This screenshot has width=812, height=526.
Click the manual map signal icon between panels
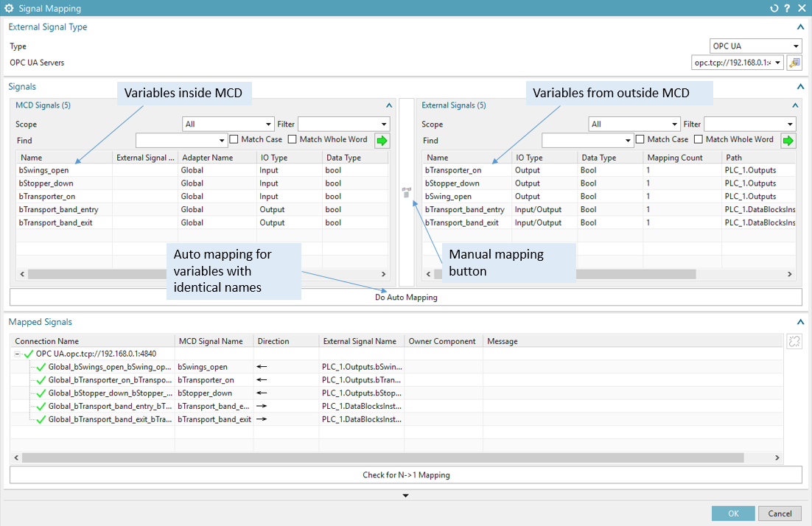pos(406,193)
